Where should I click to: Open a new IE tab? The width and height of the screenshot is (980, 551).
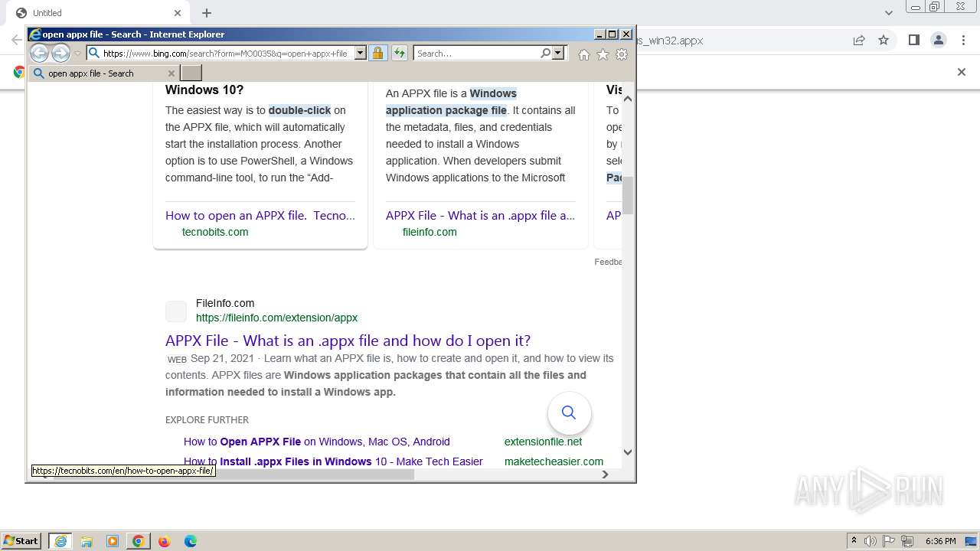pyautogui.click(x=191, y=73)
